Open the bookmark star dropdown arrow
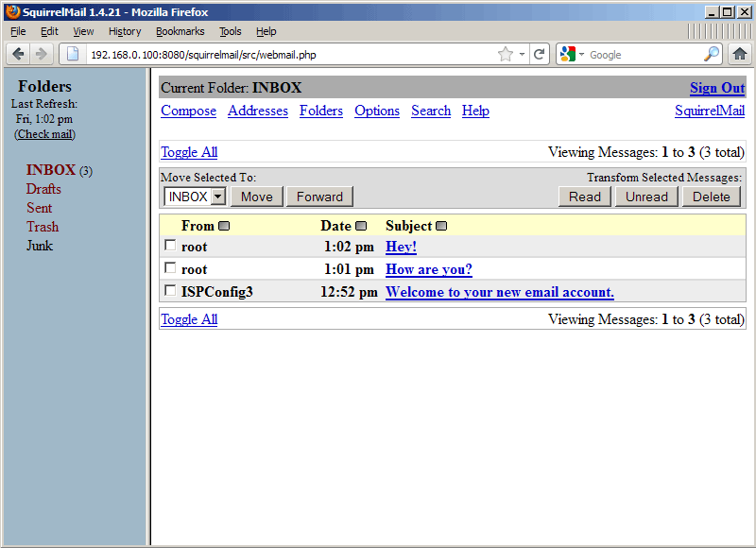This screenshot has width=756, height=548. 522,54
